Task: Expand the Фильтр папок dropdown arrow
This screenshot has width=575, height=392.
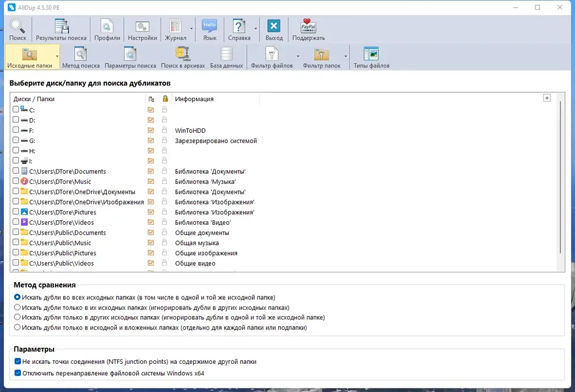Action: click(x=346, y=56)
